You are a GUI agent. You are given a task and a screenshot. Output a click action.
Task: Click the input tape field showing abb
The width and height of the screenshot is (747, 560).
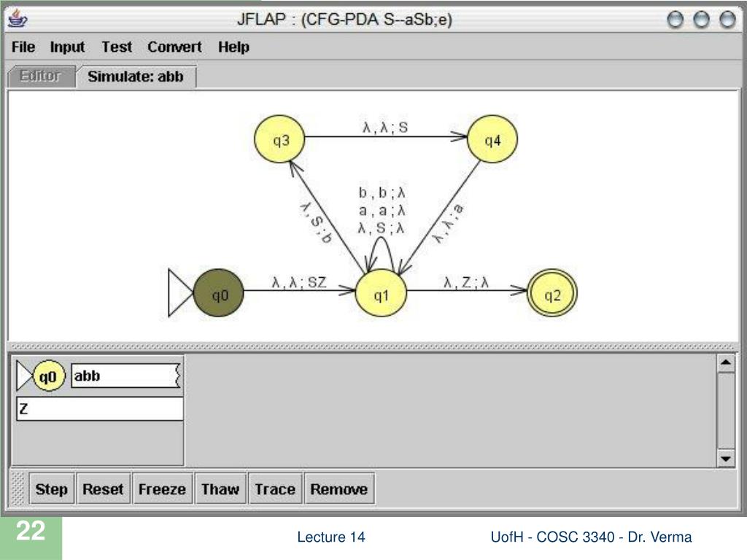pos(125,376)
